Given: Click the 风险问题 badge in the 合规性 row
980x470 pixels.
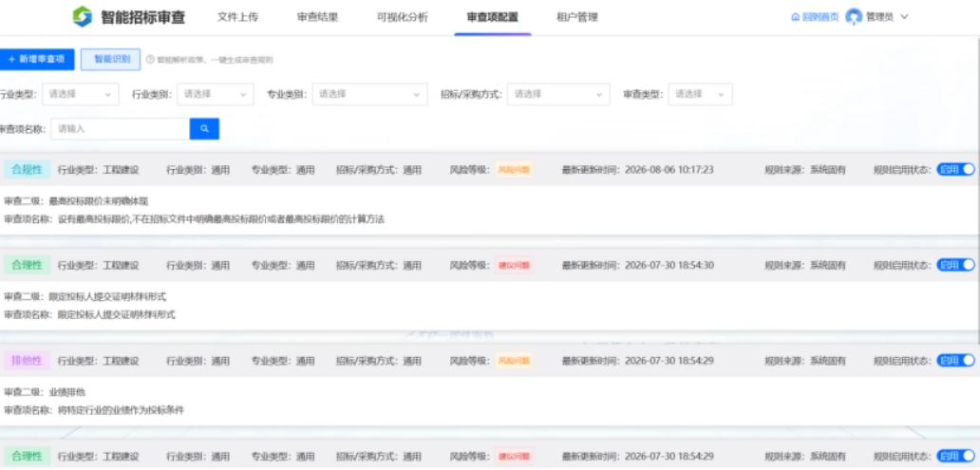Looking at the screenshot, I should click(514, 169).
